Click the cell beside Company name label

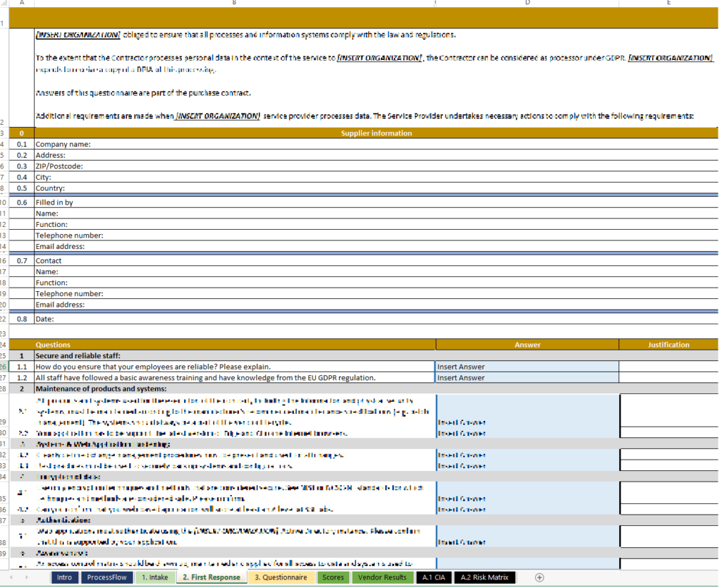tap(527, 144)
